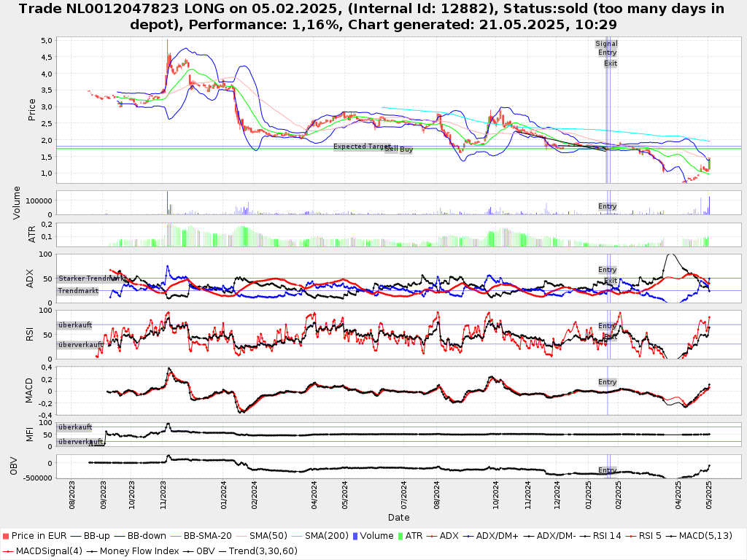Click the überkauft label in MFI panel
747x560 pixels.
[75, 427]
